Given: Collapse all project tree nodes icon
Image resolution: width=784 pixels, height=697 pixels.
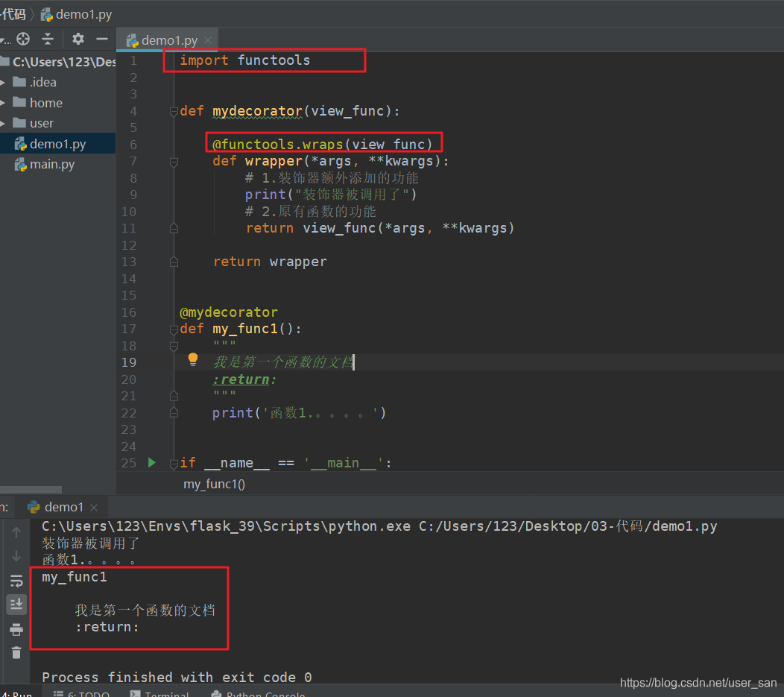Looking at the screenshot, I should click(48, 39).
